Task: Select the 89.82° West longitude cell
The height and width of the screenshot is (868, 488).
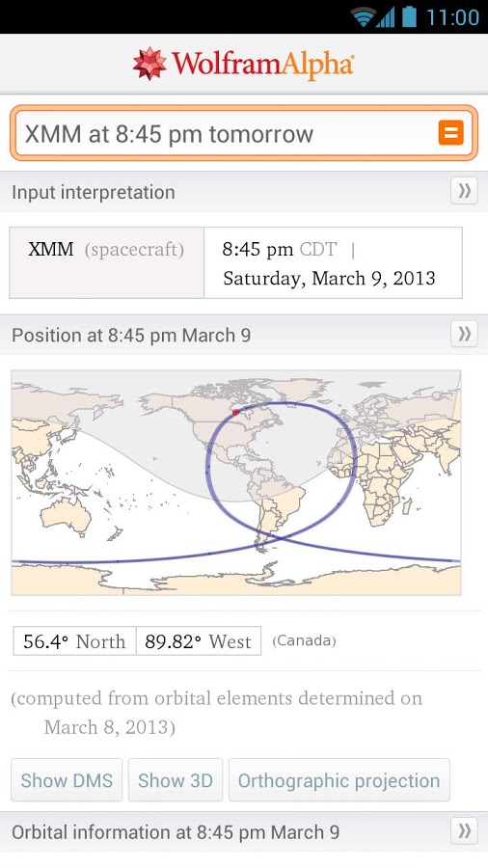Action: [198, 641]
